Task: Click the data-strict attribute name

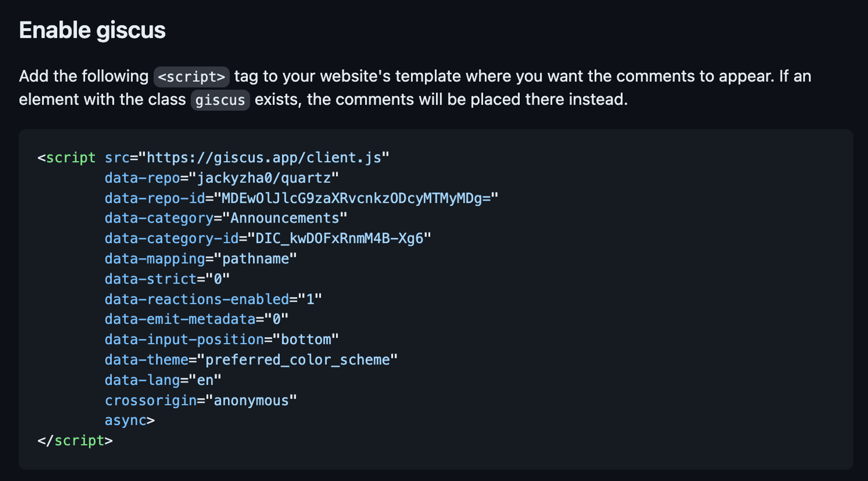Action: pos(151,279)
